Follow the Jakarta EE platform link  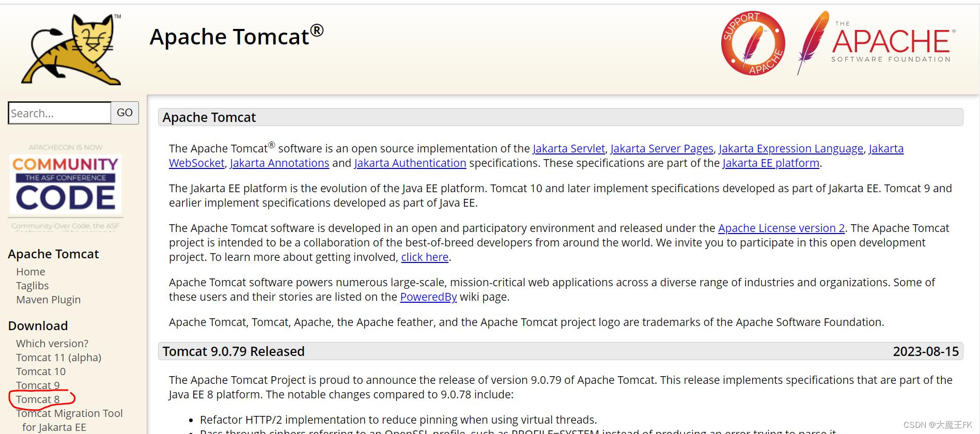click(771, 163)
